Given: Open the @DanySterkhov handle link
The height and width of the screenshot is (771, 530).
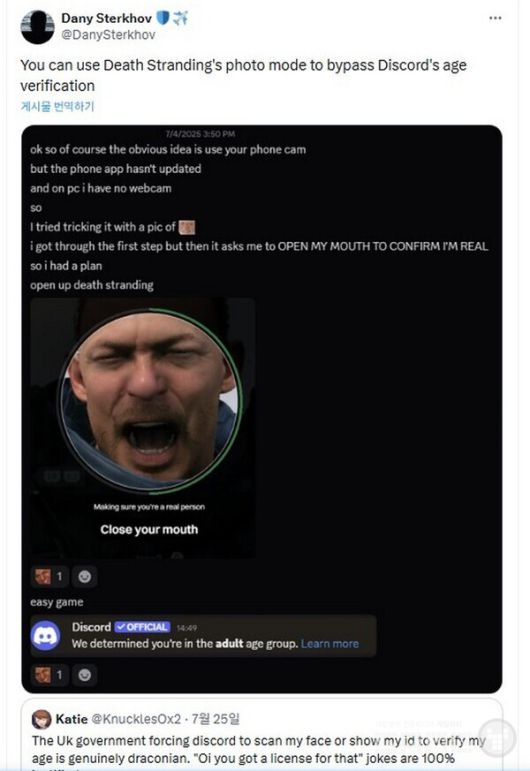Looking at the screenshot, I should point(108,35).
